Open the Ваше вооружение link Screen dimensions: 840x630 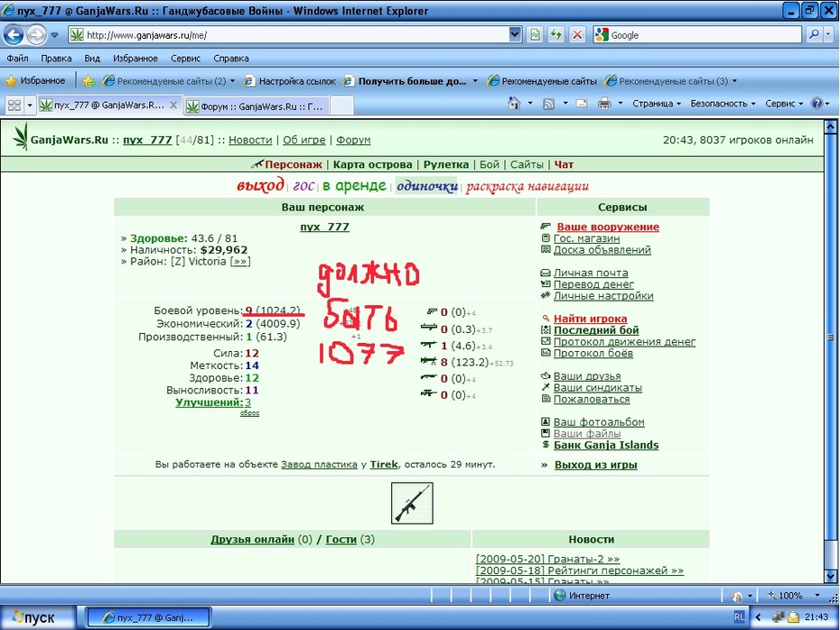pyautogui.click(x=608, y=227)
